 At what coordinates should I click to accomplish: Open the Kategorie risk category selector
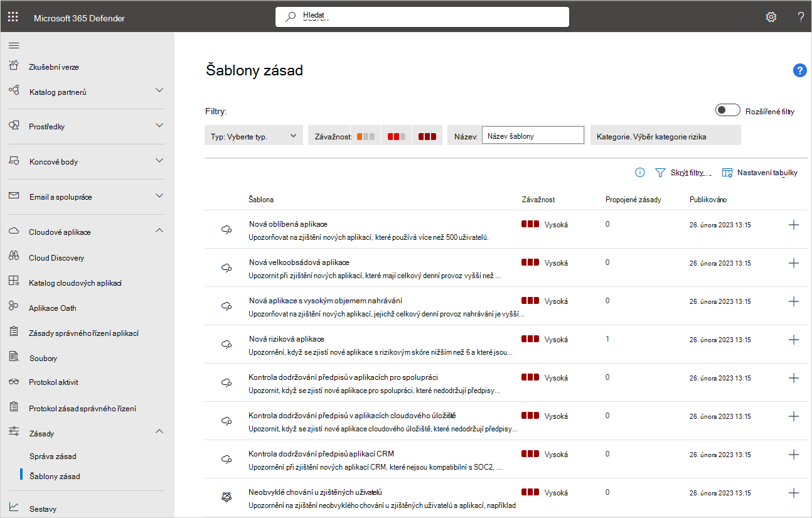666,136
